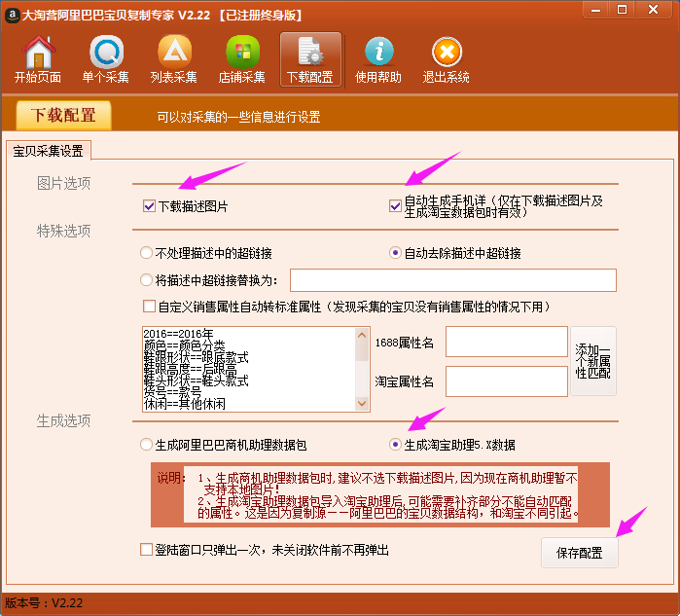The image size is (680, 616).
Task: Enable 登陆窗口只弹出一次 checkbox
Action: [146, 550]
